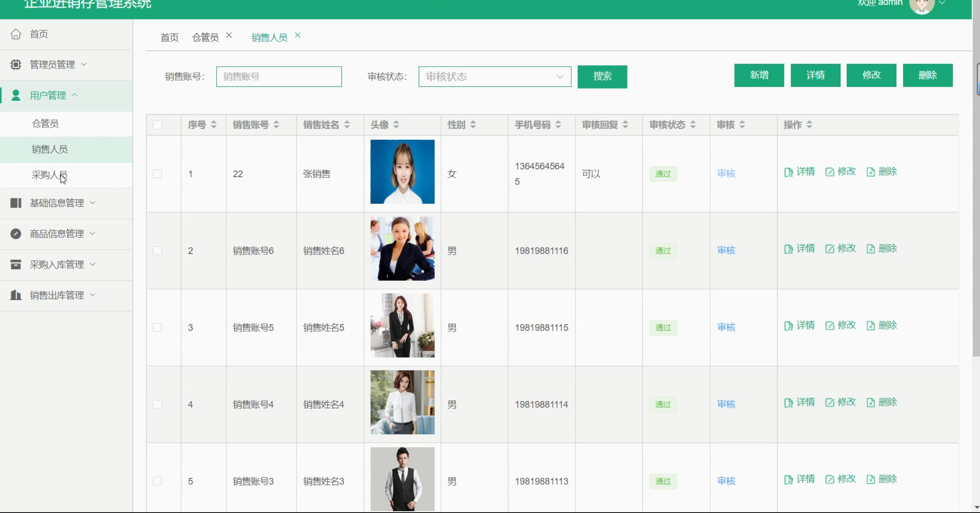Click the 销售账号 search input field

(x=279, y=77)
